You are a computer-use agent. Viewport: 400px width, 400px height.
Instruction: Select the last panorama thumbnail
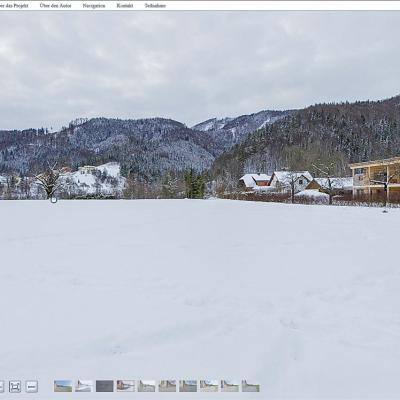(251, 386)
